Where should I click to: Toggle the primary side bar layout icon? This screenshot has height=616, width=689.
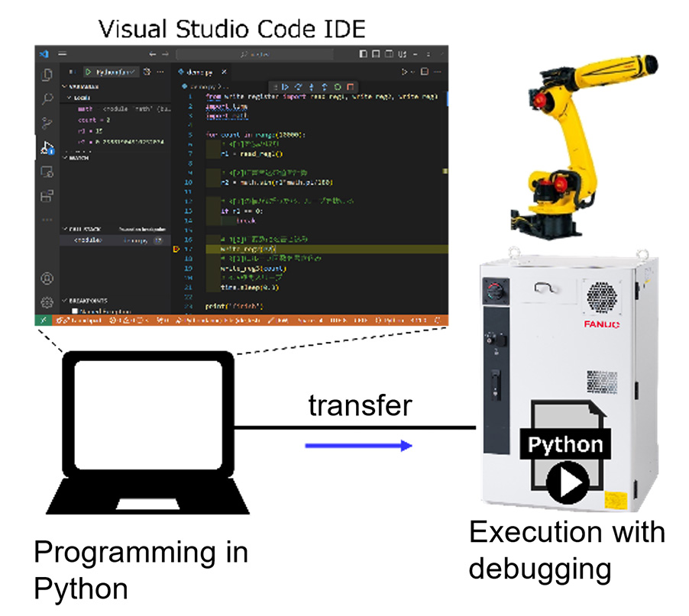coord(363,53)
